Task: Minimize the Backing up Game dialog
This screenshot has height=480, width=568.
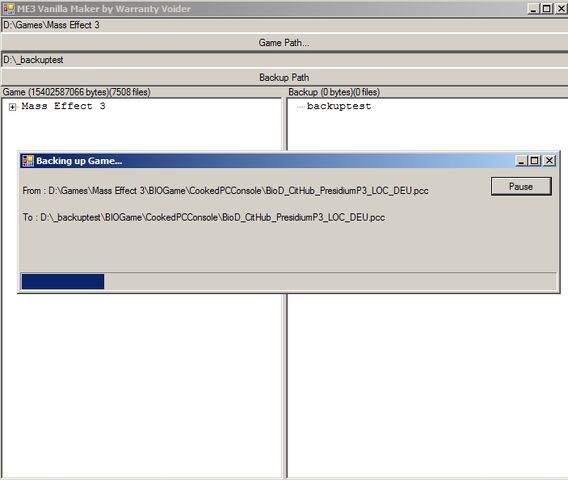Action: click(521, 160)
